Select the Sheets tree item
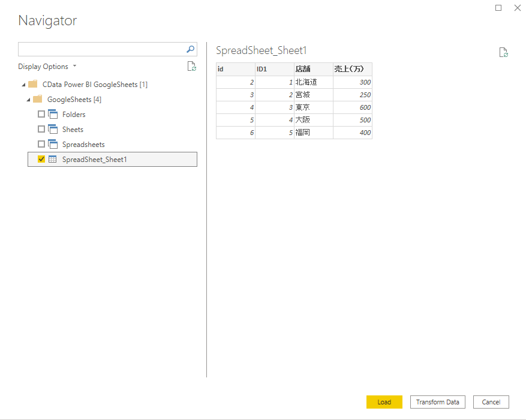 pyautogui.click(x=73, y=130)
